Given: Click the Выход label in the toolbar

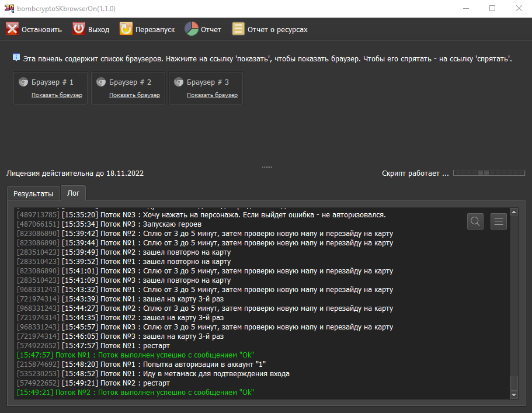Looking at the screenshot, I should click(x=99, y=30).
